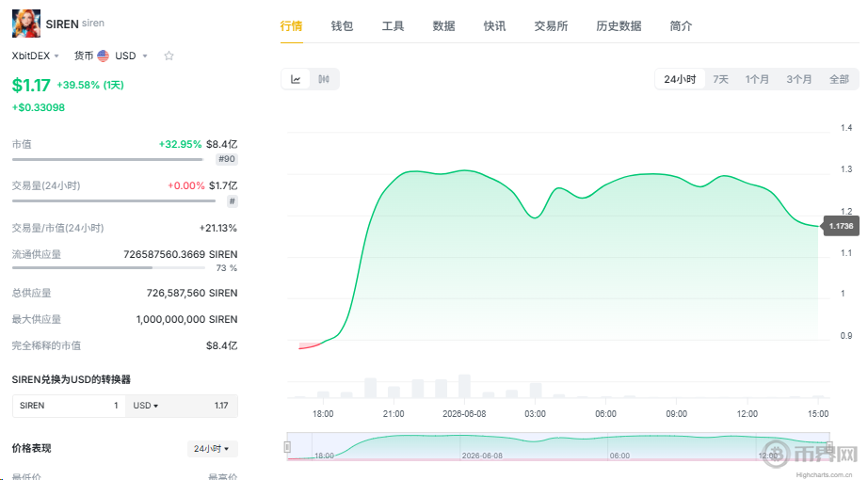Click the 1.1736 current price label
Viewport: 868px width, 480px height.
(x=841, y=226)
